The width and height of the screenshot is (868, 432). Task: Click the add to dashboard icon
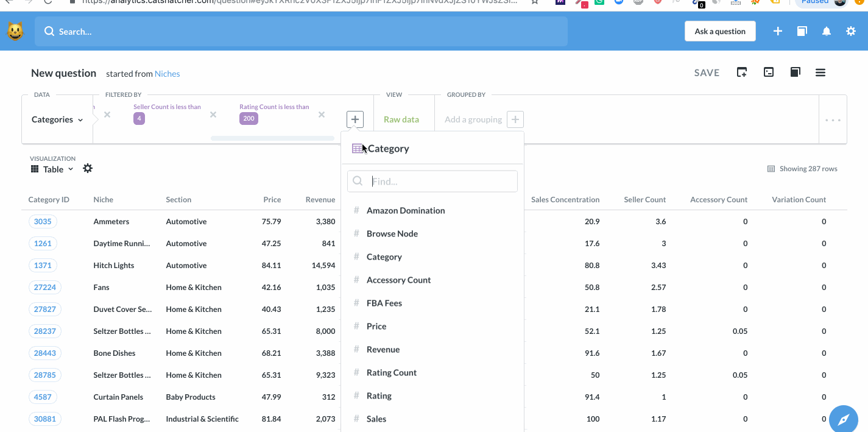pos(742,73)
